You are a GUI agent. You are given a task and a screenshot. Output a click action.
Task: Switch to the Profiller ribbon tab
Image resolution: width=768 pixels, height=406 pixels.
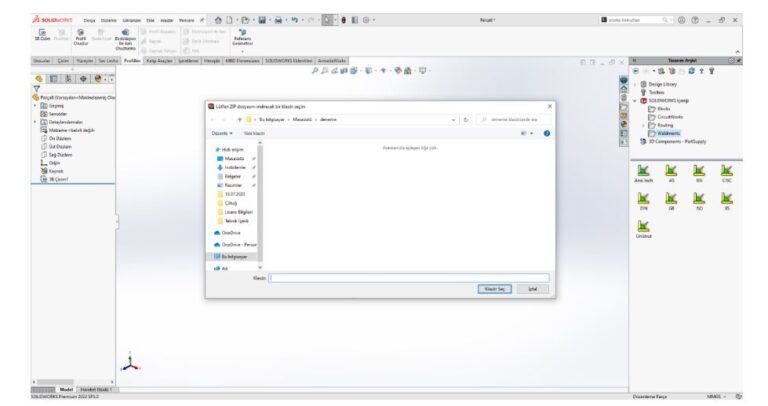pyautogui.click(x=131, y=60)
